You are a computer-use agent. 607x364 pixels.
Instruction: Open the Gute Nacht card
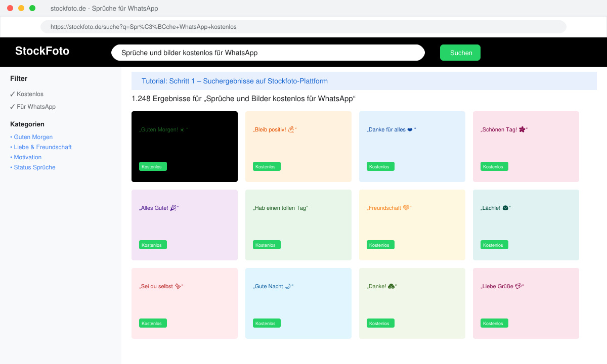point(298,303)
